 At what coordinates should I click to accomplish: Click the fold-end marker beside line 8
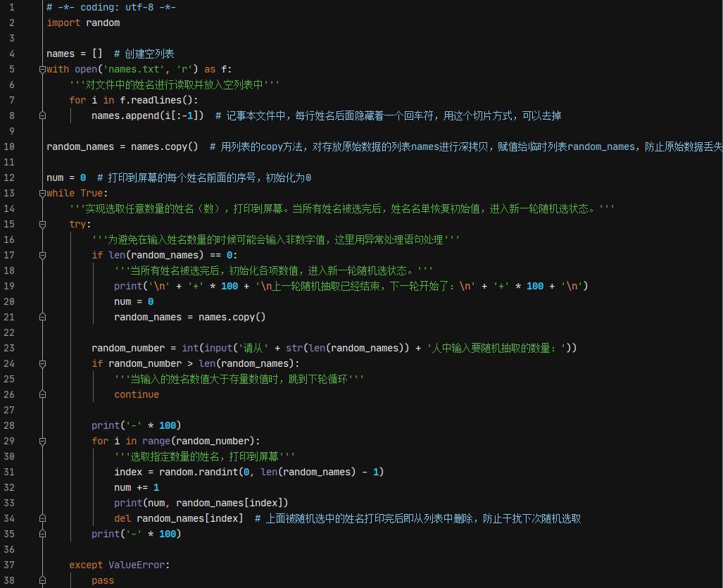coord(42,115)
